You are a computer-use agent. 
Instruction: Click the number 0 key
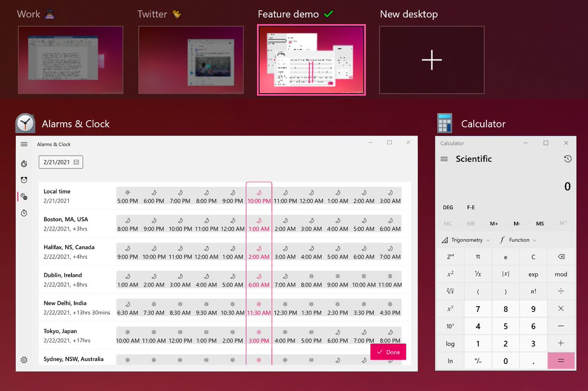click(506, 361)
